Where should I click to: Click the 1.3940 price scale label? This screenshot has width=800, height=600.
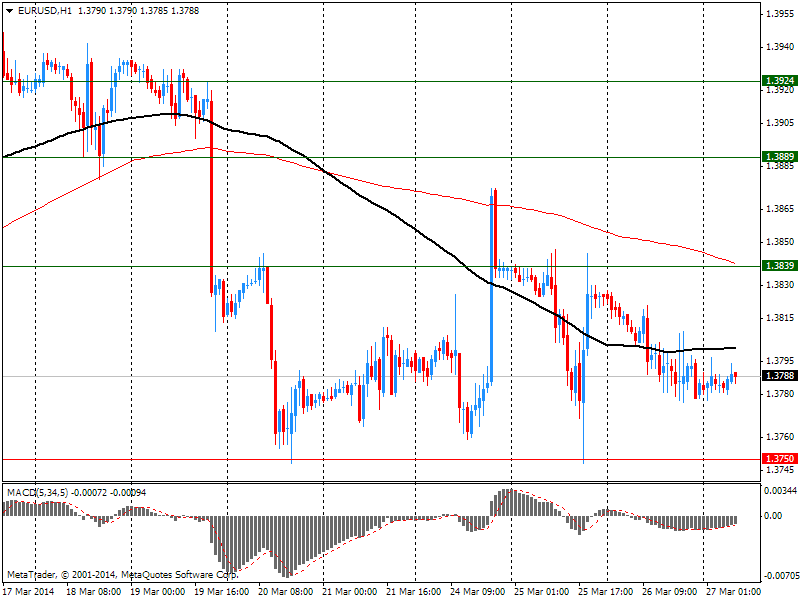click(x=780, y=47)
